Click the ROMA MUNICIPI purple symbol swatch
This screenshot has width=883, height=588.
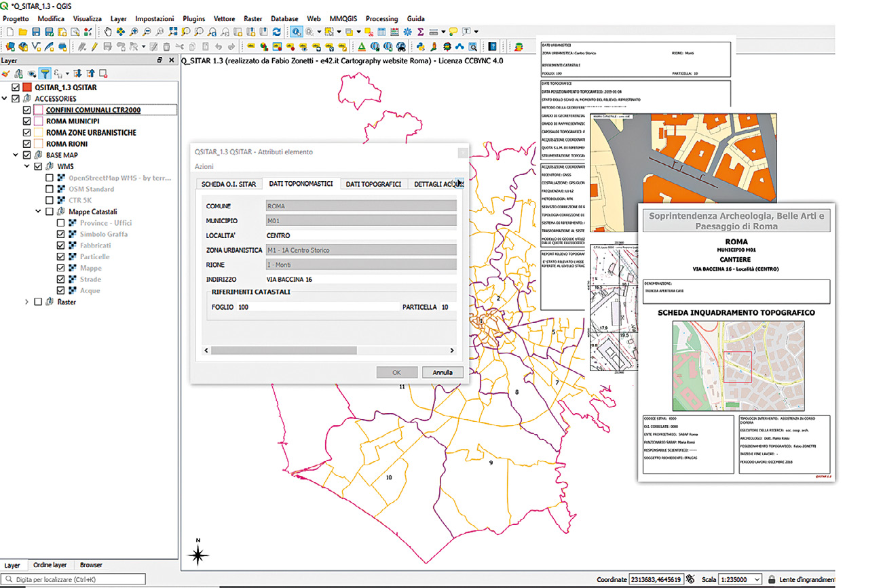click(x=39, y=121)
